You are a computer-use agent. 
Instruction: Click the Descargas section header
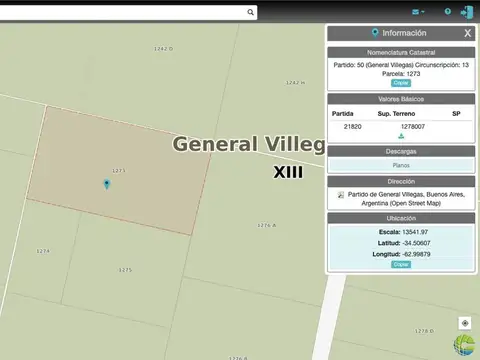pos(401,151)
